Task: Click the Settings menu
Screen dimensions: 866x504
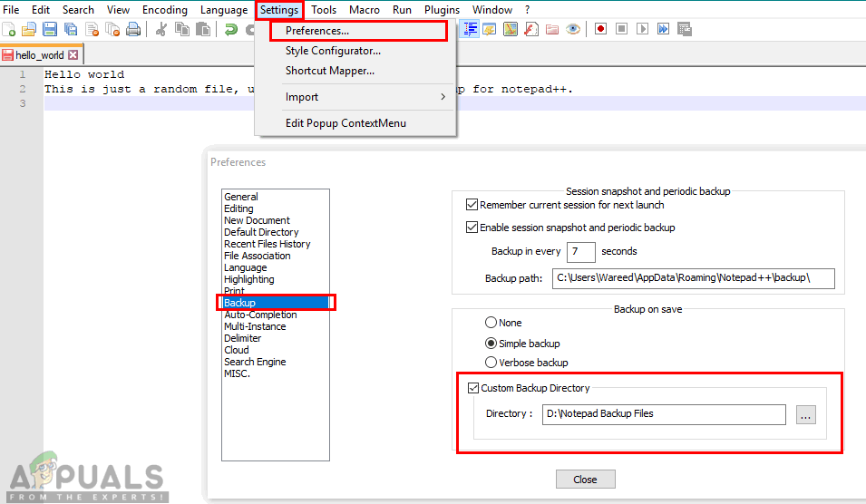Action: 279,10
